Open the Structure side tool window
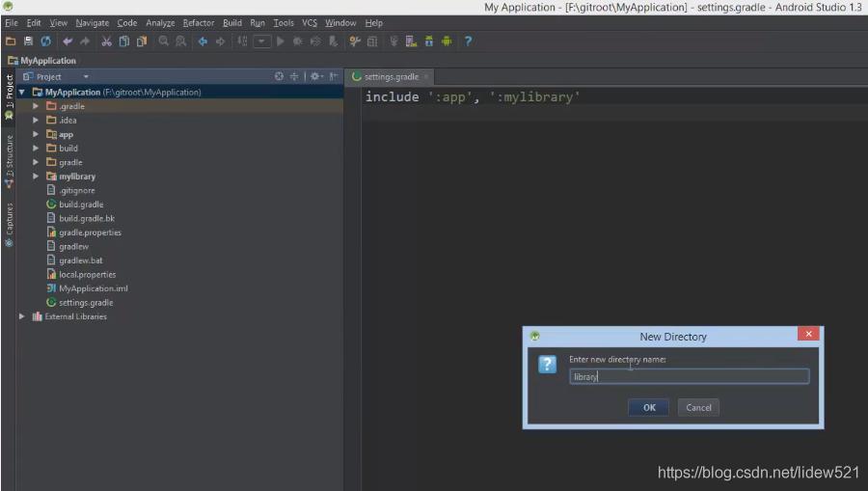 (10, 160)
